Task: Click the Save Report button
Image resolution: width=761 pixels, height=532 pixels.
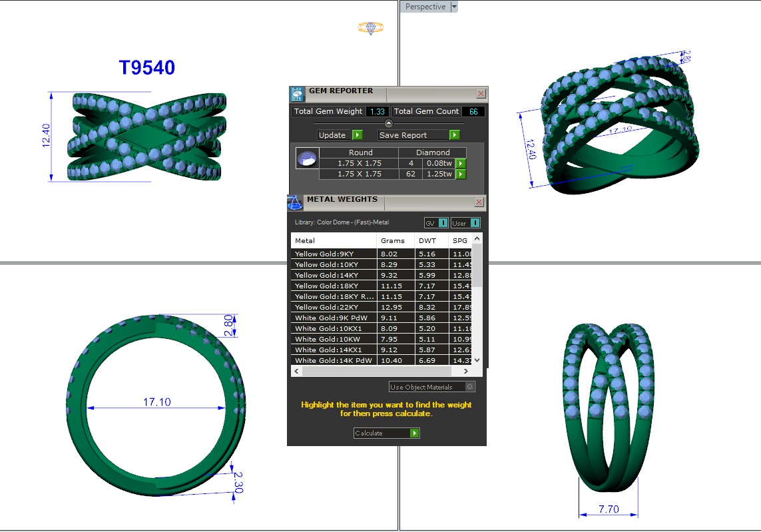Action: 413,135
